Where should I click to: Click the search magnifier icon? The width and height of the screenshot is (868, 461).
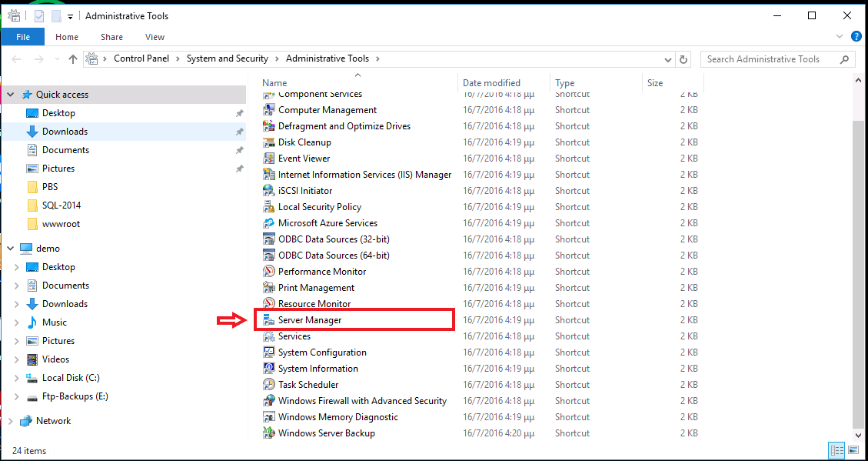pos(844,58)
